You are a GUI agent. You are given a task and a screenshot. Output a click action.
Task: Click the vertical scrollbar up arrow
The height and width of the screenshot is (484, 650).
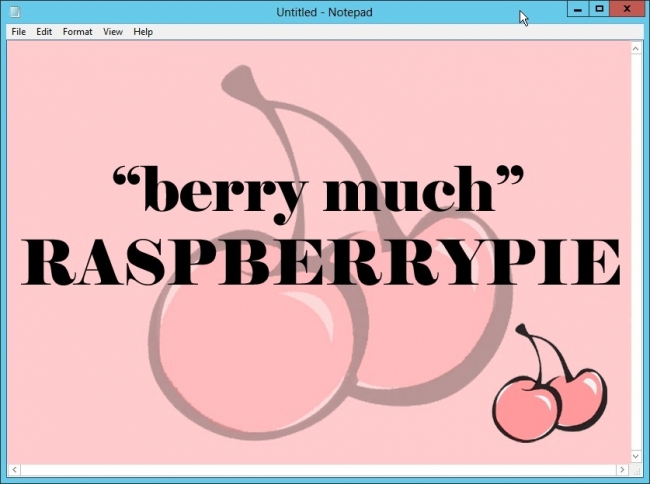(637, 47)
